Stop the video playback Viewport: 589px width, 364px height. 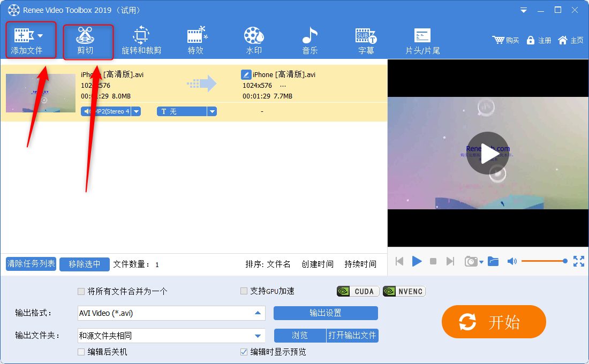tap(433, 261)
